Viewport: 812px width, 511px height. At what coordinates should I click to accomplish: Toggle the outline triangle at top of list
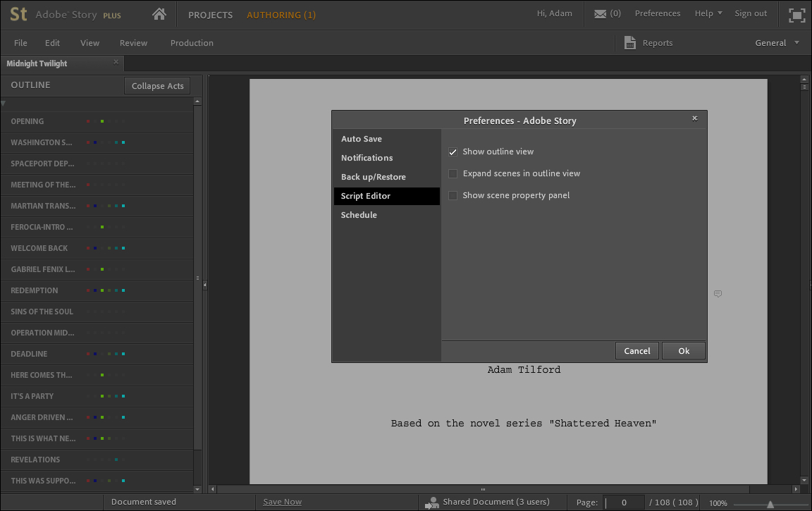(3, 104)
